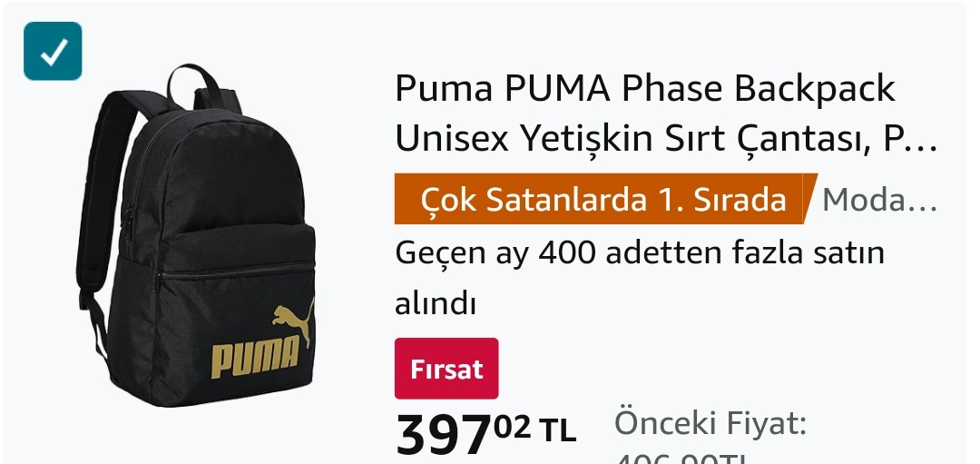This screenshot has width=980, height=464.
Task: Click the backpack's front pocket zipper
Action: [234, 272]
